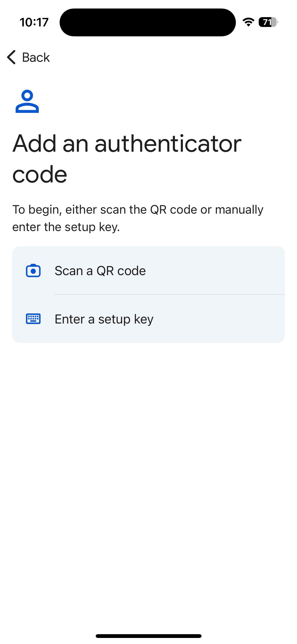Tap the blue person account icon
The image size is (297, 644).
(x=27, y=101)
